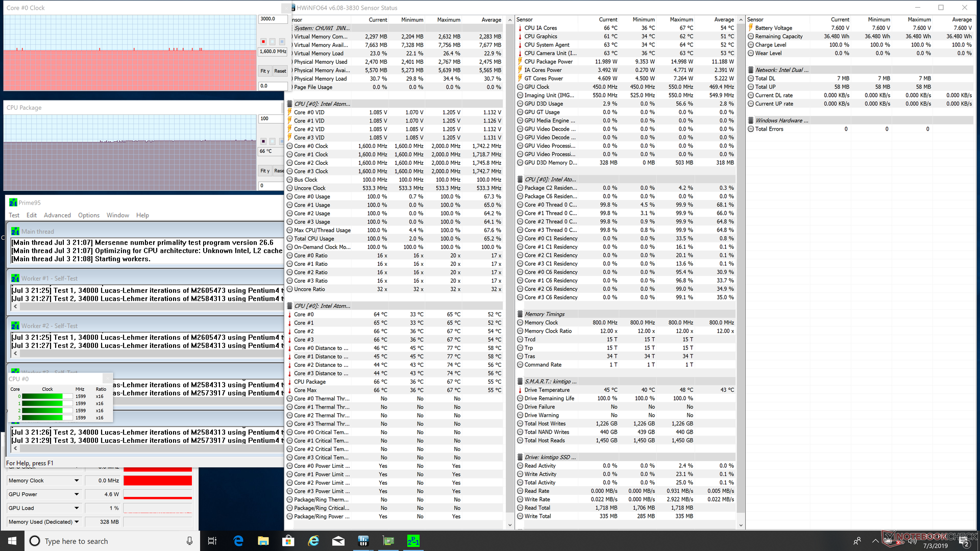
Task: Toggle red color box in Core #0 Clock graph
Action: [x=263, y=41]
